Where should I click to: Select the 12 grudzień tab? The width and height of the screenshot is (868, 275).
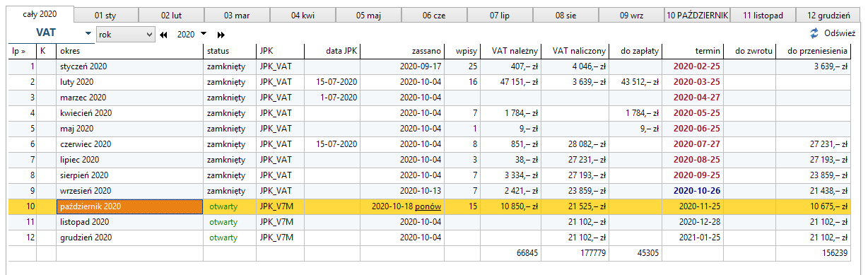pyautogui.click(x=829, y=15)
